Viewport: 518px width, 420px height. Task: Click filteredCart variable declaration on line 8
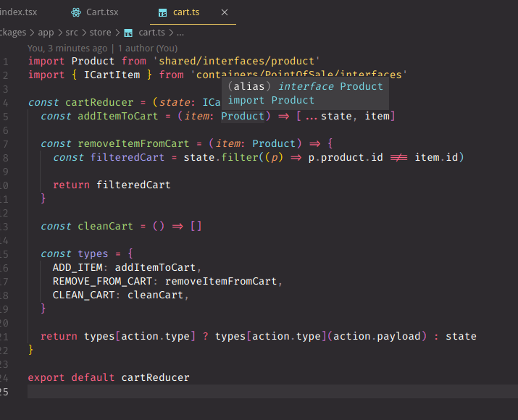click(128, 158)
